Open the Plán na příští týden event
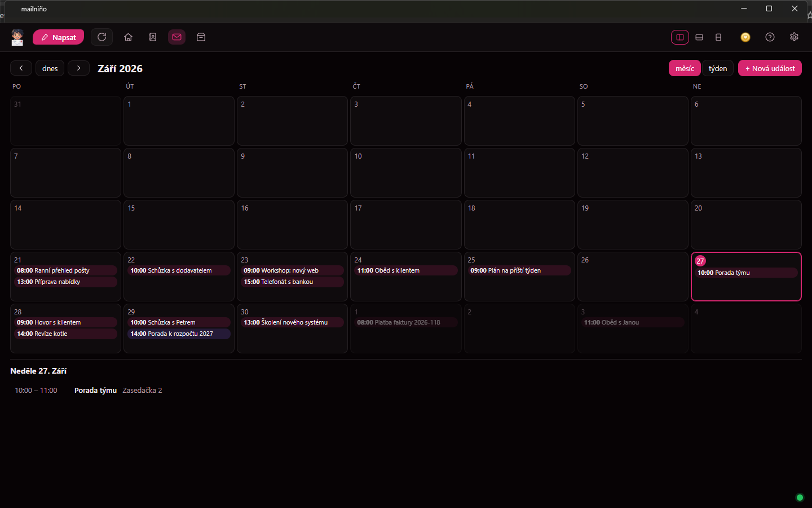The height and width of the screenshot is (508, 812). pyautogui.click(x=519, y=271)
